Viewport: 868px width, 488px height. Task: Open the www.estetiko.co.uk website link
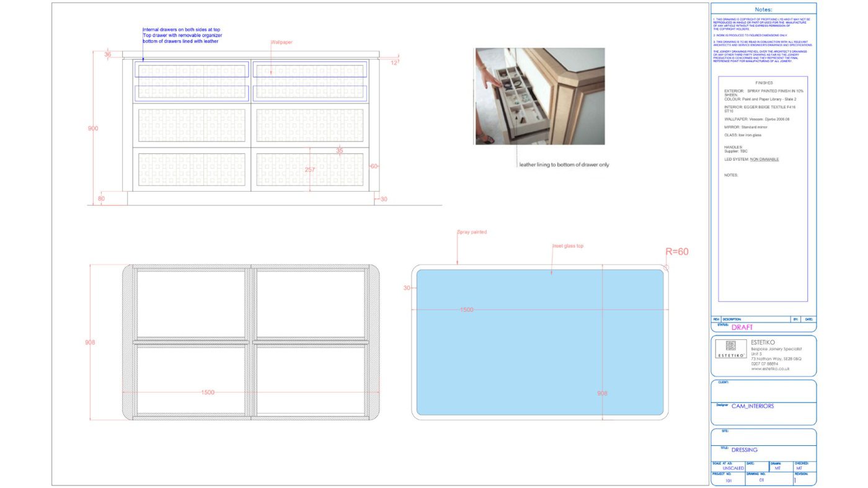[x=769, y=367]
